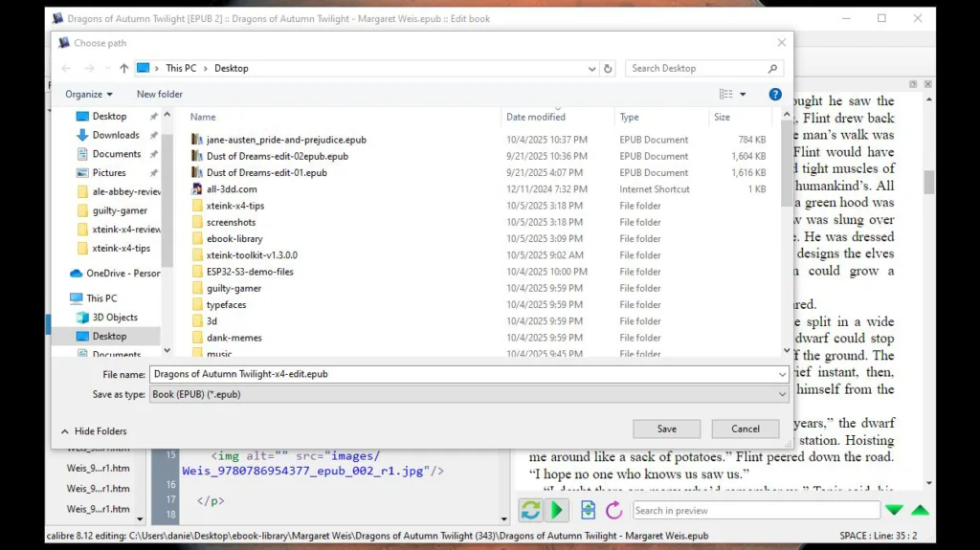This screenshot has width=980, height=550.
Task: Open pinned Documents in the sidebar
Action: click(x=116, y=154)
